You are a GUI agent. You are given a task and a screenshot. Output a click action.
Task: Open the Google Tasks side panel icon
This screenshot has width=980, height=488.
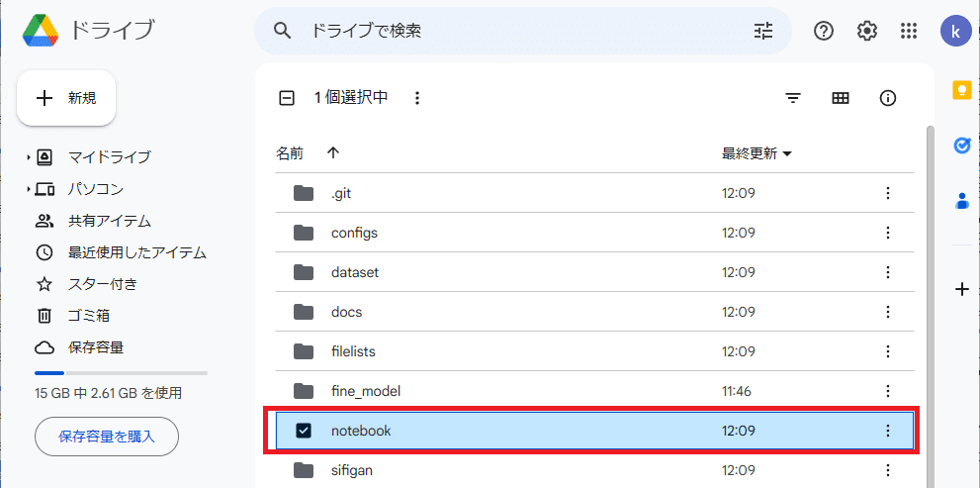coord(962,146)
